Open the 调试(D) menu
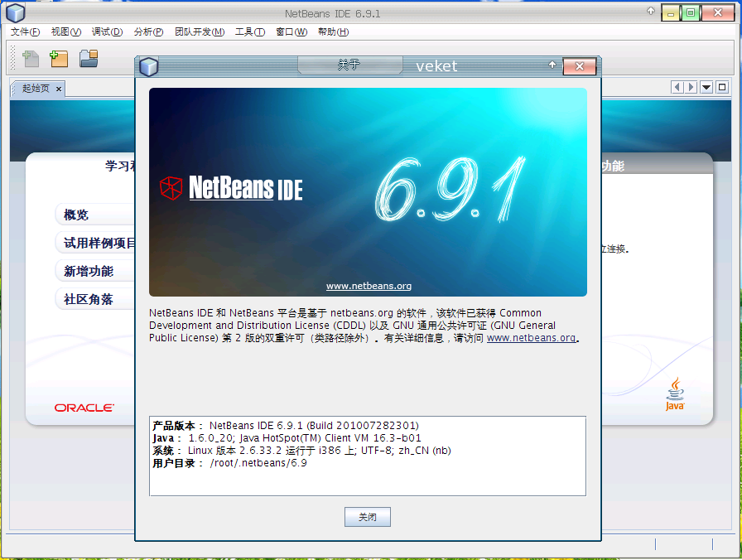The height and width of the screenshot is (560, 742). pos(107,31)
